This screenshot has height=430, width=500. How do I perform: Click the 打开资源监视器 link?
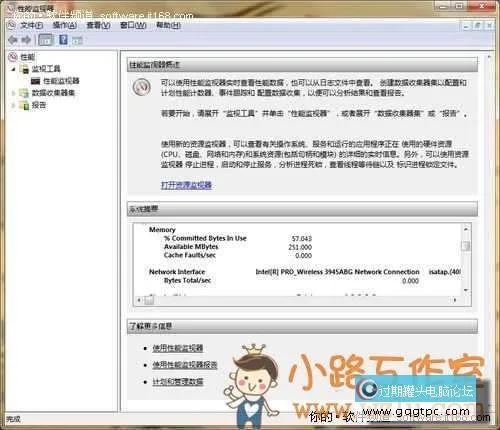tap(186, 185)
